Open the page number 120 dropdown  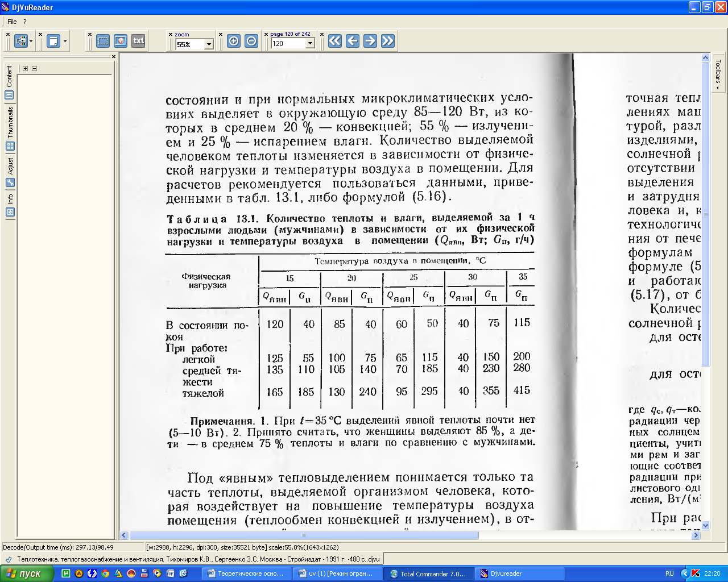click(310, 44)
